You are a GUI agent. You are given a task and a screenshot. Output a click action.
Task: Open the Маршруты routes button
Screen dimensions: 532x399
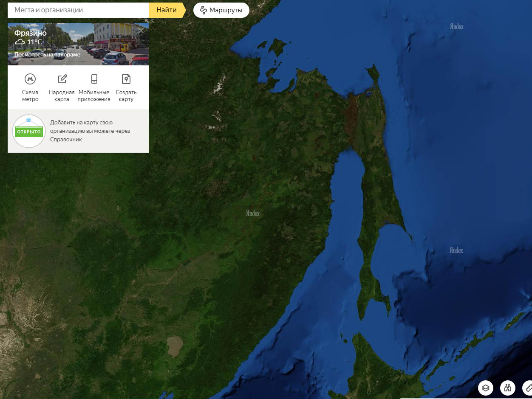coord(221,10)
